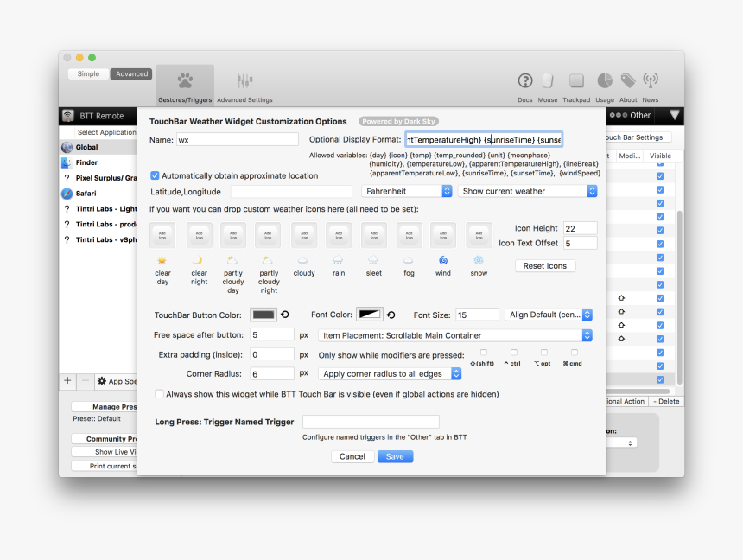This screenshot has height=560, width=743.
Task: Reset Font Color with arrow icon
Action: tap(391, 315)
